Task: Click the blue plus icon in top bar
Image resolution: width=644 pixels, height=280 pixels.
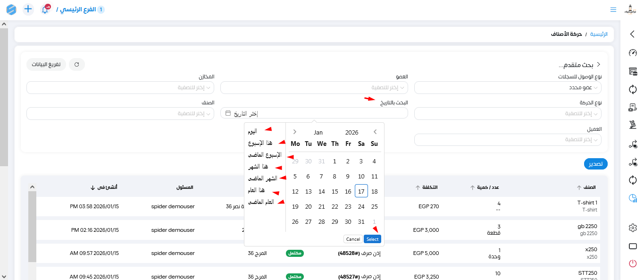Action: click(x=28, y=9)
